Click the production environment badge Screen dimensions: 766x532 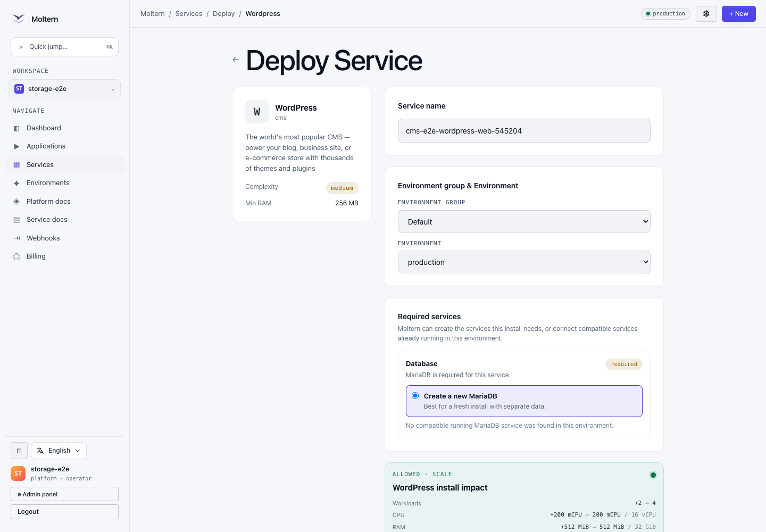(665, 14)
